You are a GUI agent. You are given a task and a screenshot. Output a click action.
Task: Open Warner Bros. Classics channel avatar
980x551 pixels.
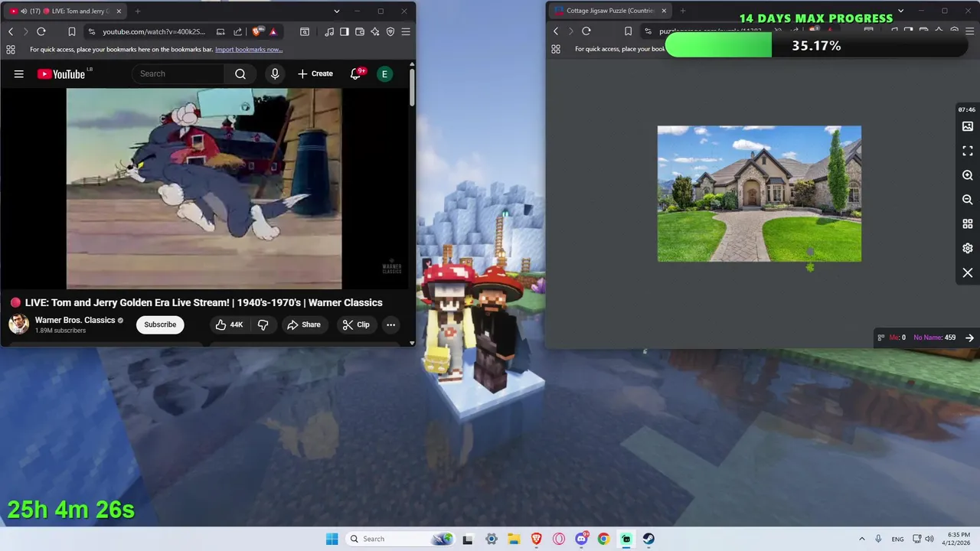pos(19,324)
